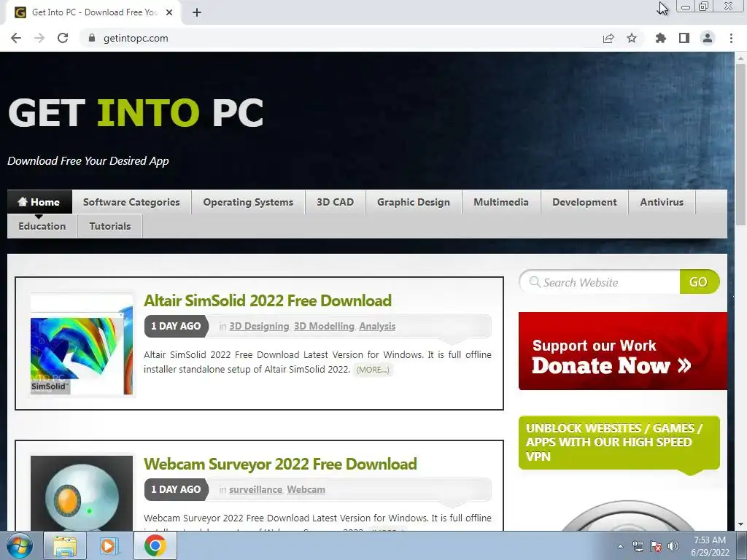
Task: Open the Unblock Websites VPN banner
Action: tap(619, 443)
